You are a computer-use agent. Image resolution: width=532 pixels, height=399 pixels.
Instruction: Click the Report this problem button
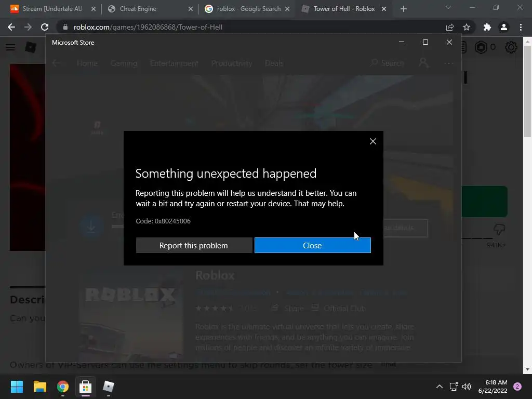coord(194,245)
